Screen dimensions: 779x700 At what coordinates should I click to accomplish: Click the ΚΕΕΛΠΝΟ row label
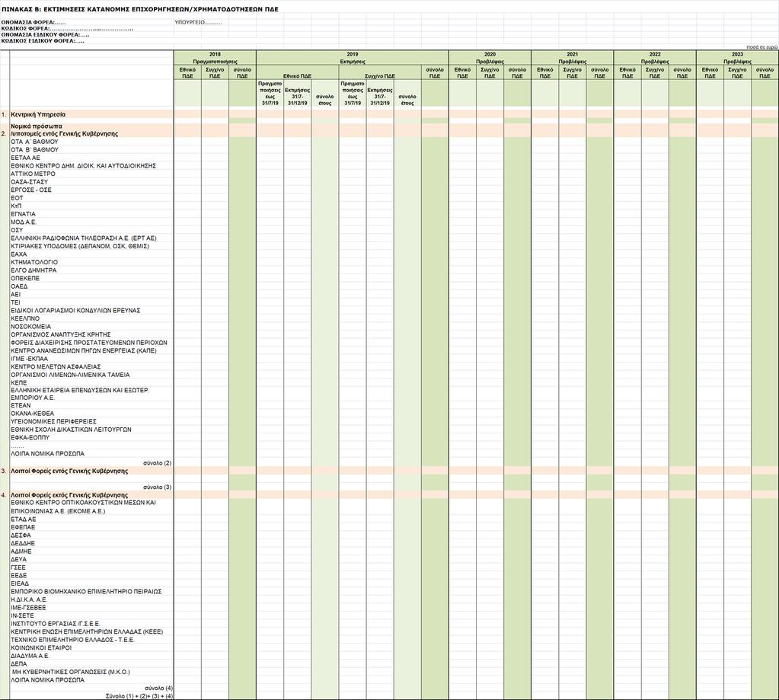click(25, 318)
